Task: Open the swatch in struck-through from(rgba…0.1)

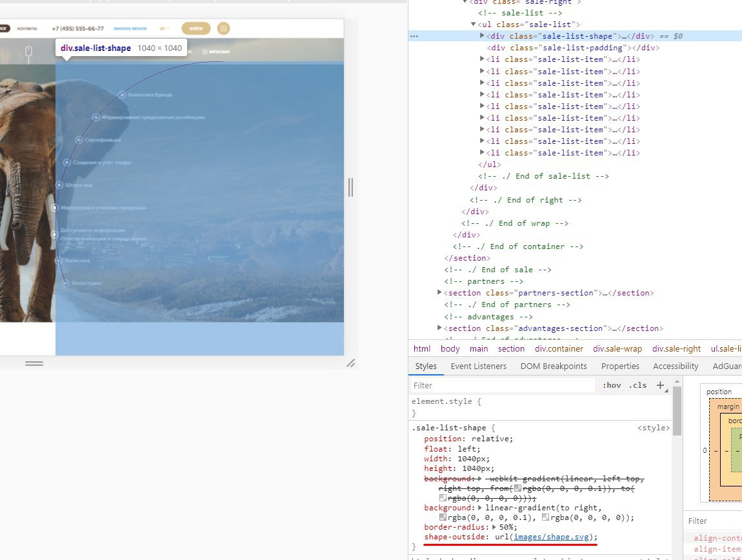Action: click(517, 488)
